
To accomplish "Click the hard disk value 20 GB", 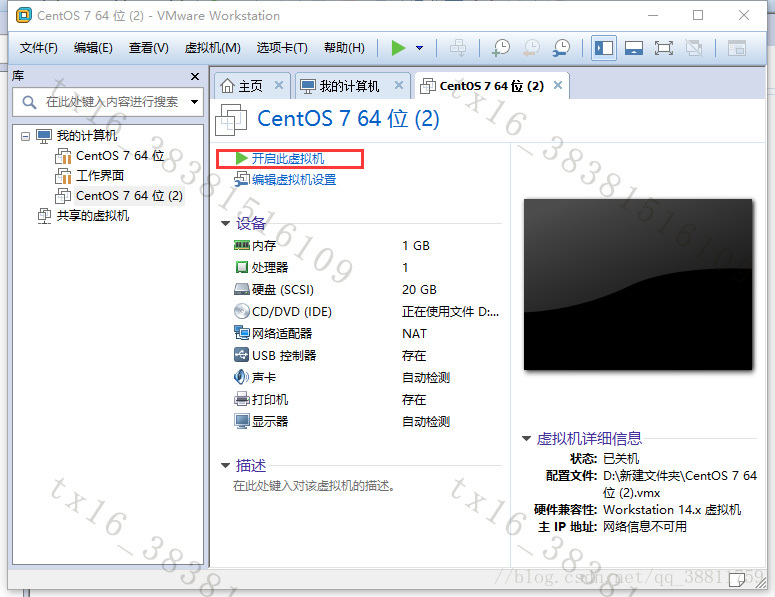I will coord(419,290).
